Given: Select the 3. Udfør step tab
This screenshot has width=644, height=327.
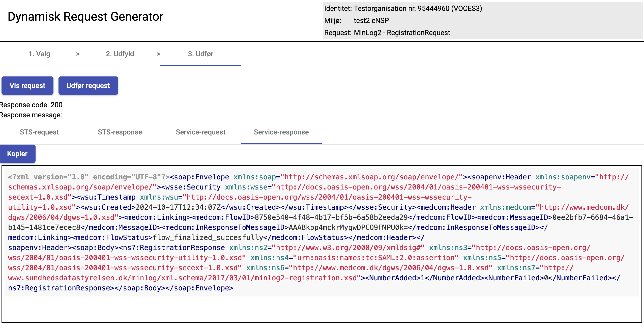Looking at the screenshot, I should (x=200, y=54).
